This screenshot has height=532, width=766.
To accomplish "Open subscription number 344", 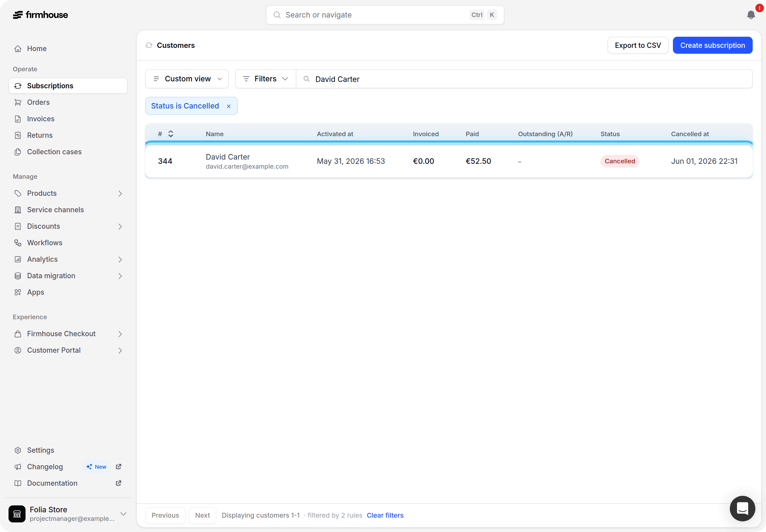I will [x=165, y=161].
